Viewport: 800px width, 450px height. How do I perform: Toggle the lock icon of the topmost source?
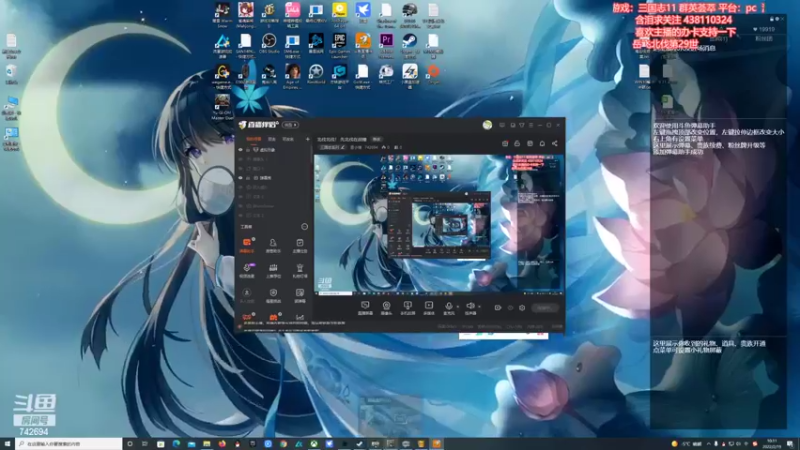(247, 150)
